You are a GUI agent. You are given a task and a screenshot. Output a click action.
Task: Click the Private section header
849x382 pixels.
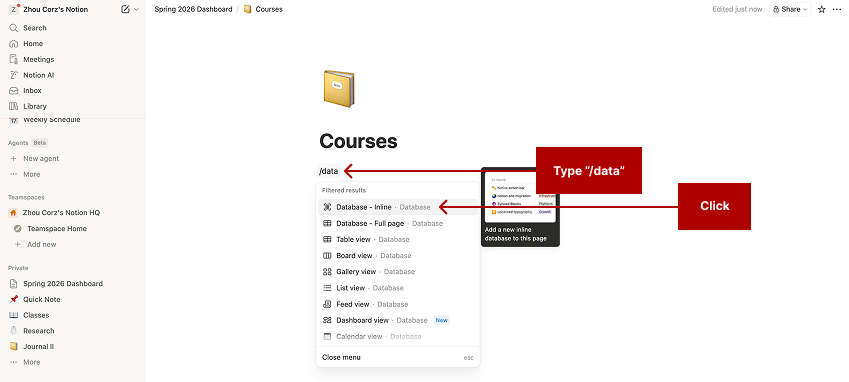point(18,268)
